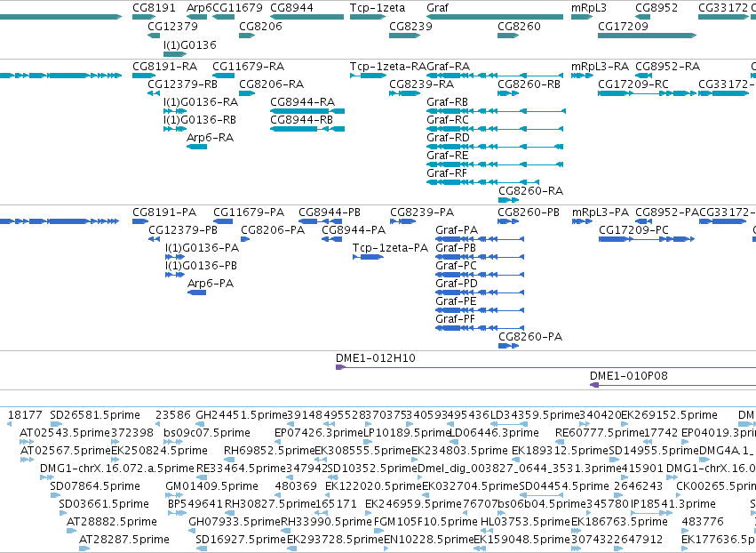Click the CG8260 gene label

520,26
